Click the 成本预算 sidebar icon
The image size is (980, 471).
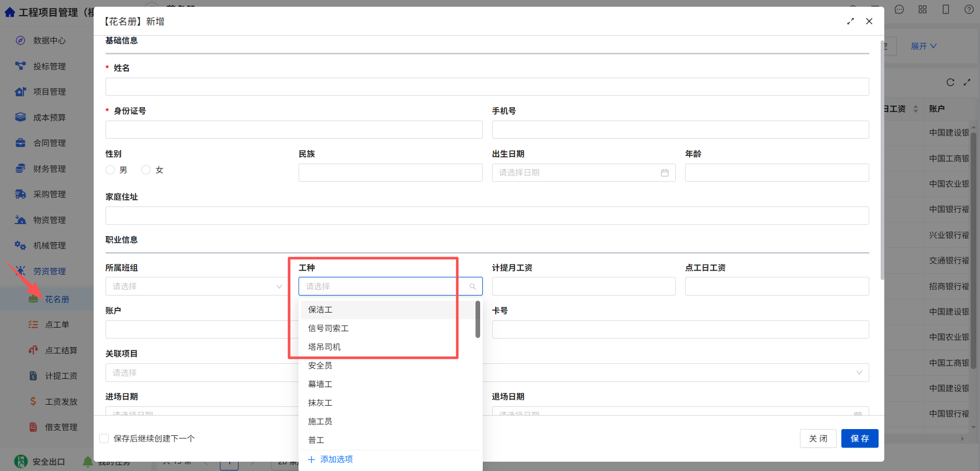pos(20,117)
